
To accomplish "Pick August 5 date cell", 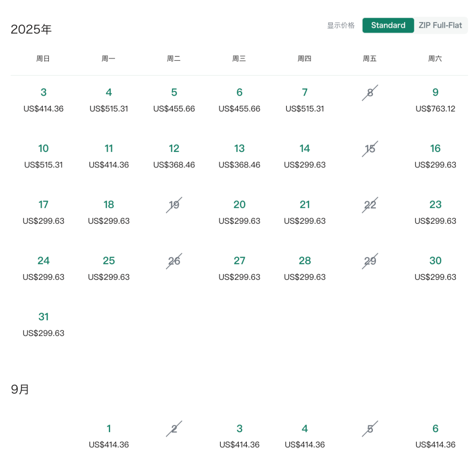I will (174, 100).
